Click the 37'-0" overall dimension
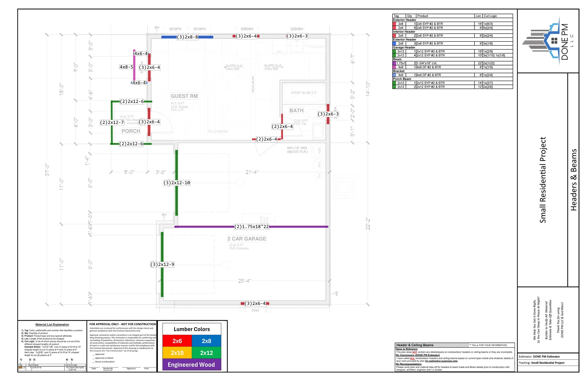588x381 pixels. 47,170
